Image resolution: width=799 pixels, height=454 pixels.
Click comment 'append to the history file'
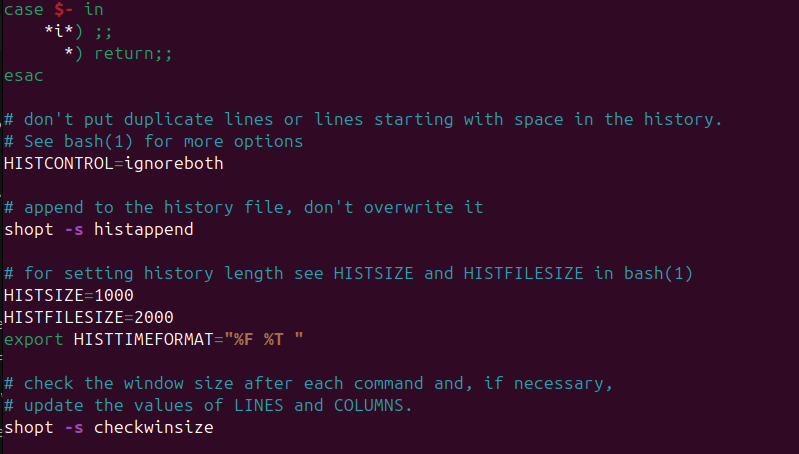click(244, 207)
